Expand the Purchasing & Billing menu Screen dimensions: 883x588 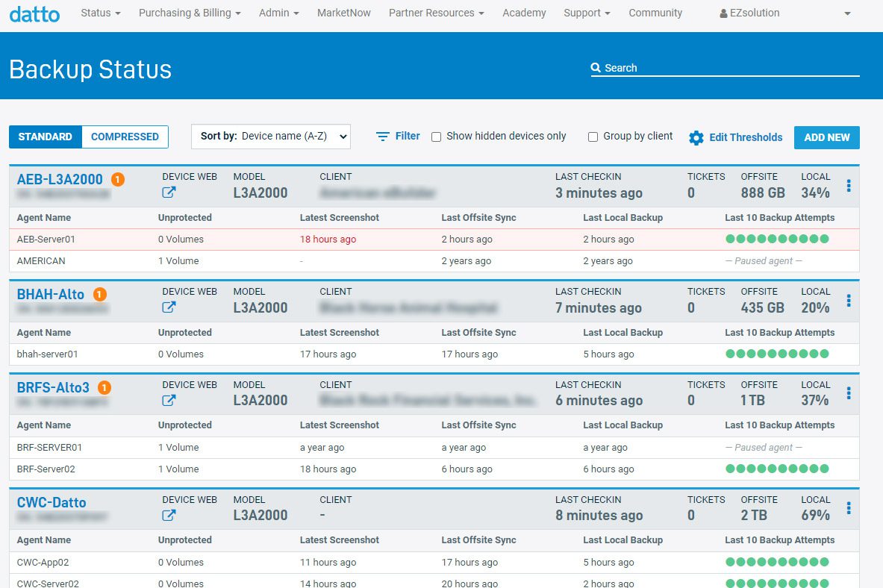click(190, 13)
